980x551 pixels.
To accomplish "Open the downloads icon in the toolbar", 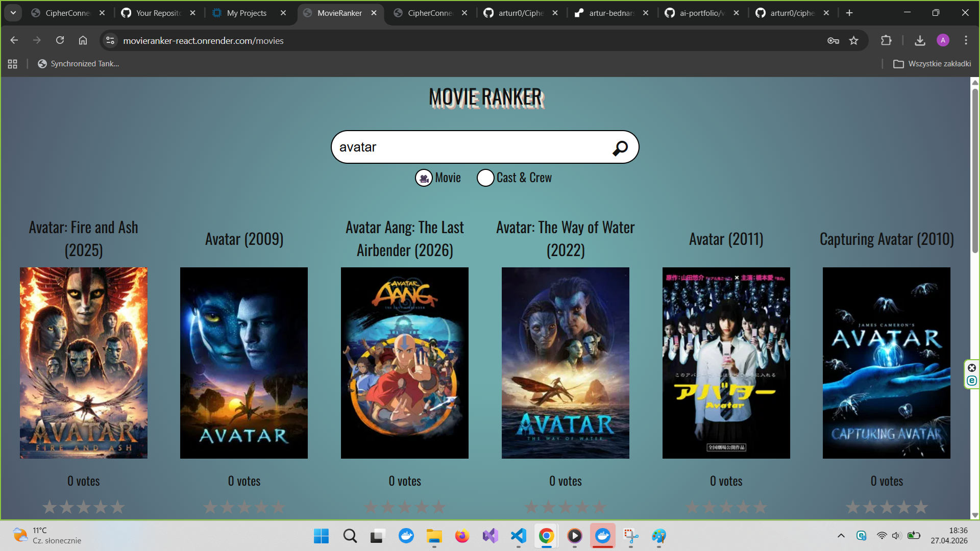I will [x=920, y=40].
